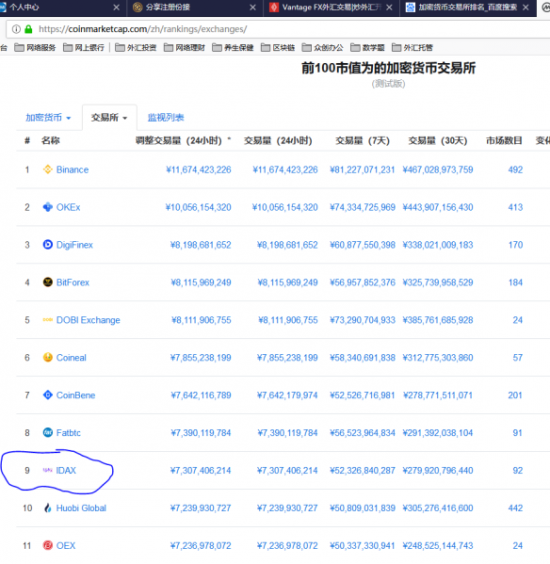Open the 养生保健 bookmark folder
The height and width of the screenshot is (564, 550).
tap(233, 47)
